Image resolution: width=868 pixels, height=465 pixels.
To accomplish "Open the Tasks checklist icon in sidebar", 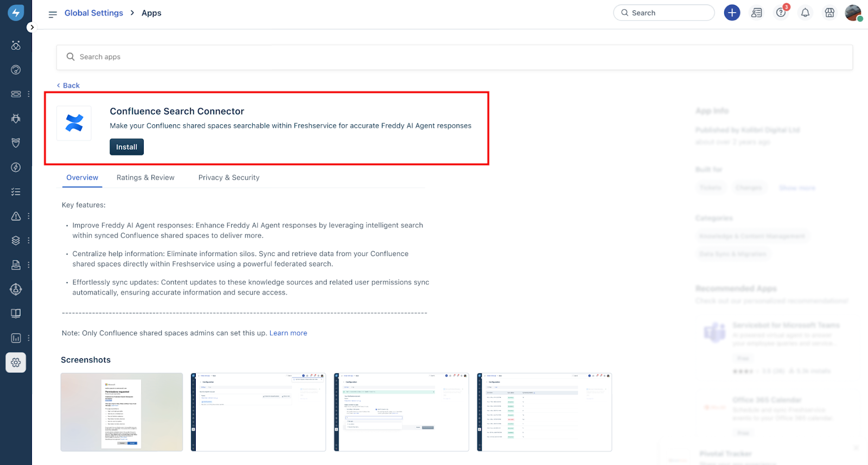I will (16, 192).
